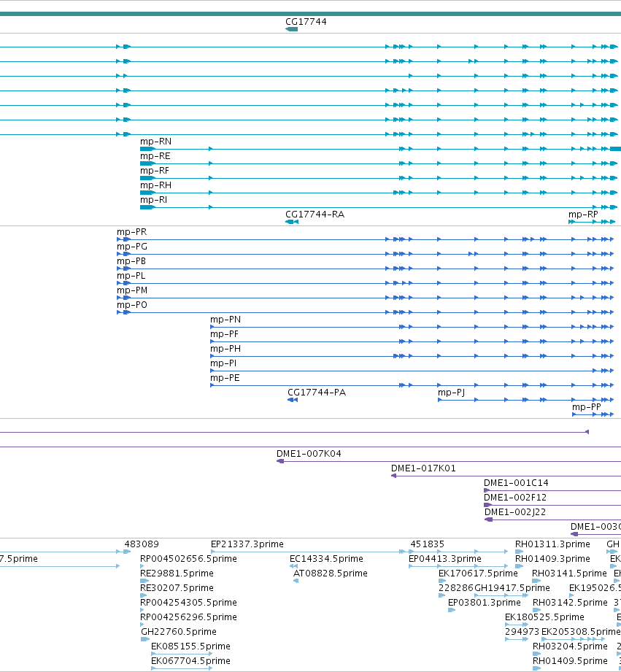Select the mp-RI transcript label
Screen dimensions: 621x672
153,200
